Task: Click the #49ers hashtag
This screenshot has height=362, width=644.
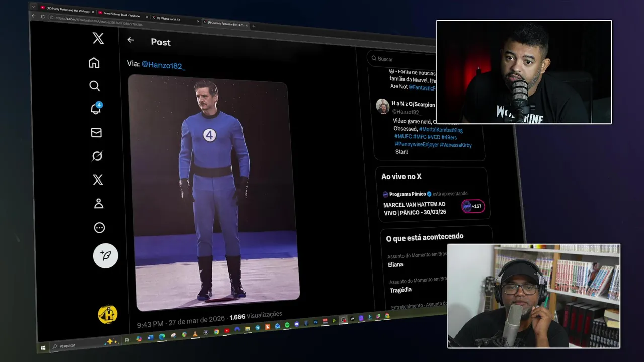Action: [449, 137]
